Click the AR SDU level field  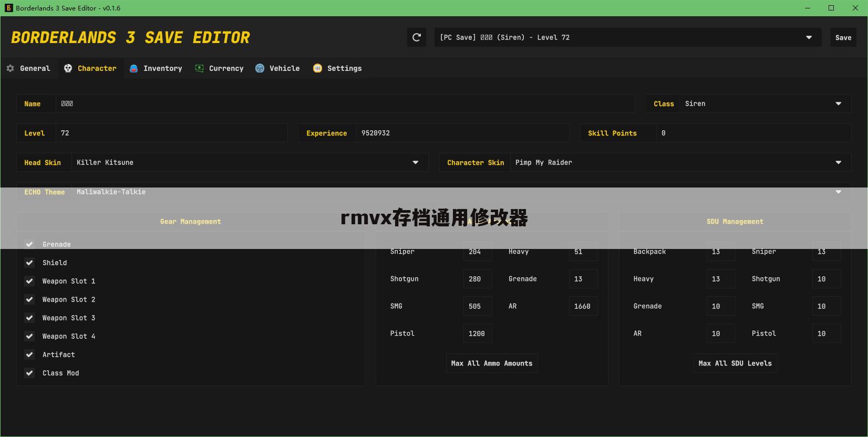pyautogui.click(x=721, y=334)
